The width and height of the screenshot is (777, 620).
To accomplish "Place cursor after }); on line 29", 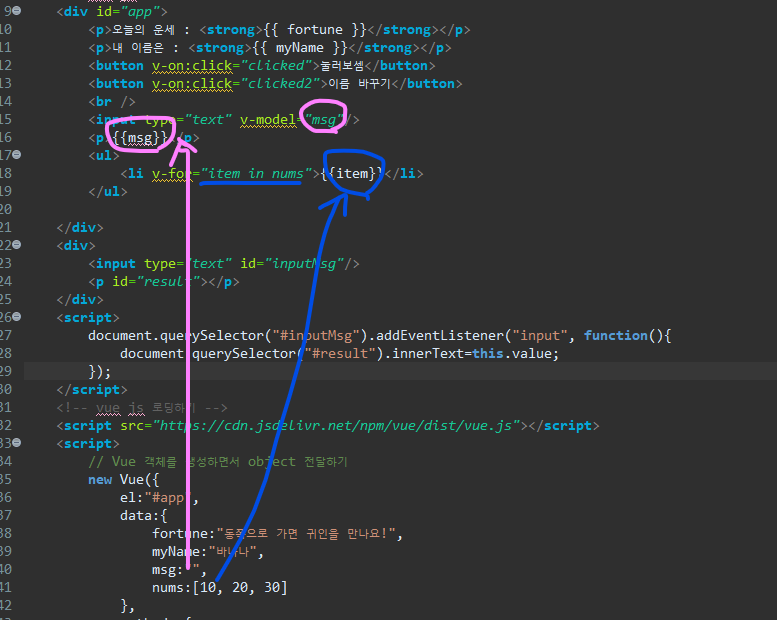I will (112, 372).
